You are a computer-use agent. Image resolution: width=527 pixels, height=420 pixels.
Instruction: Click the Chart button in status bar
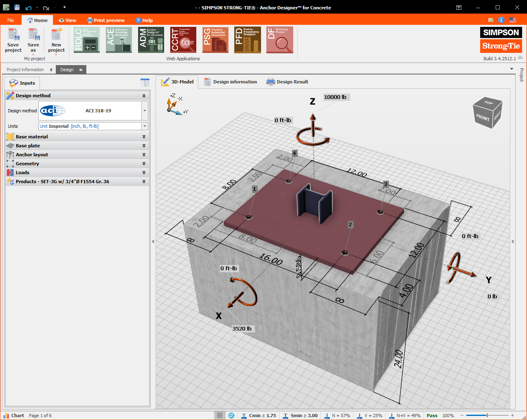click(14, 416)
